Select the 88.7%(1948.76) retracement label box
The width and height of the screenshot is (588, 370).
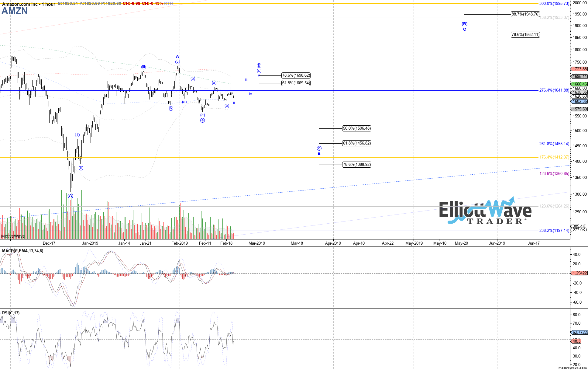tap(525, 14)
